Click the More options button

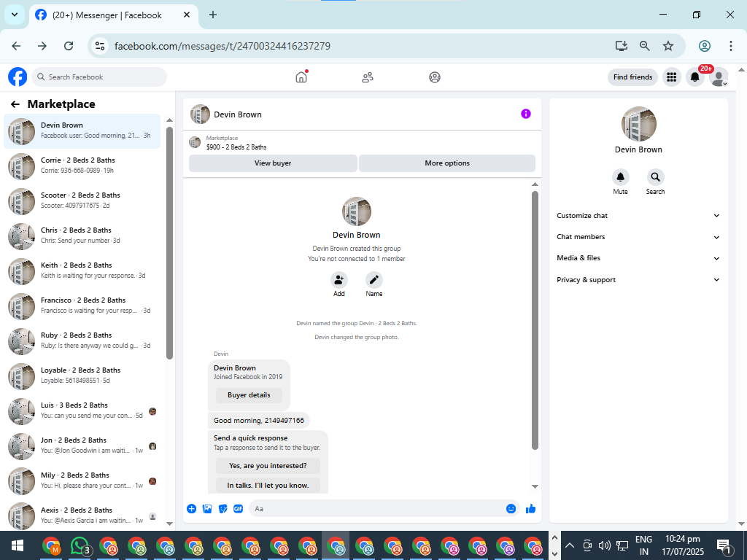(x=447, y=163)
